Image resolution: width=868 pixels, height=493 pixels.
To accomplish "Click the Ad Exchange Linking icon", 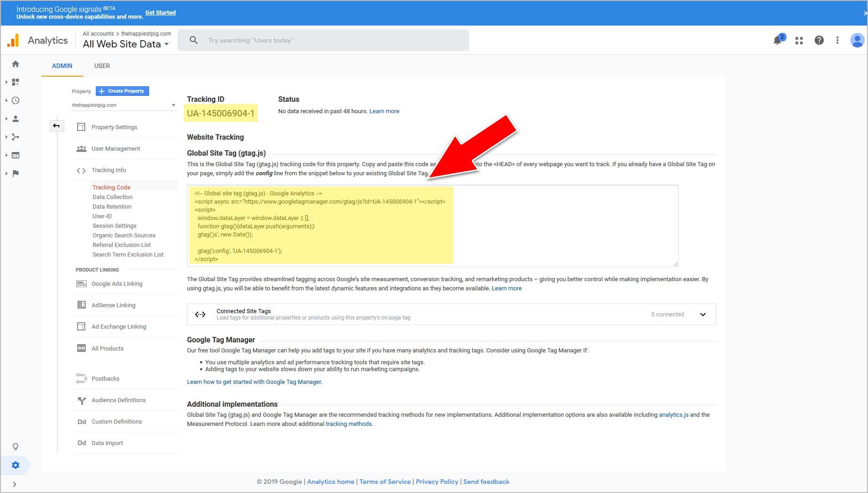I will (x=81, y=326).
